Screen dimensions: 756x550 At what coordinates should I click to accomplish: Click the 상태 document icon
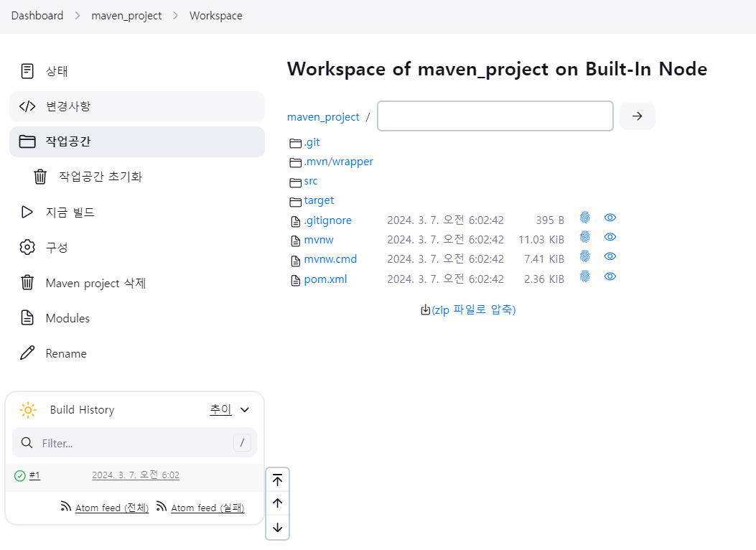coord(27,71)
